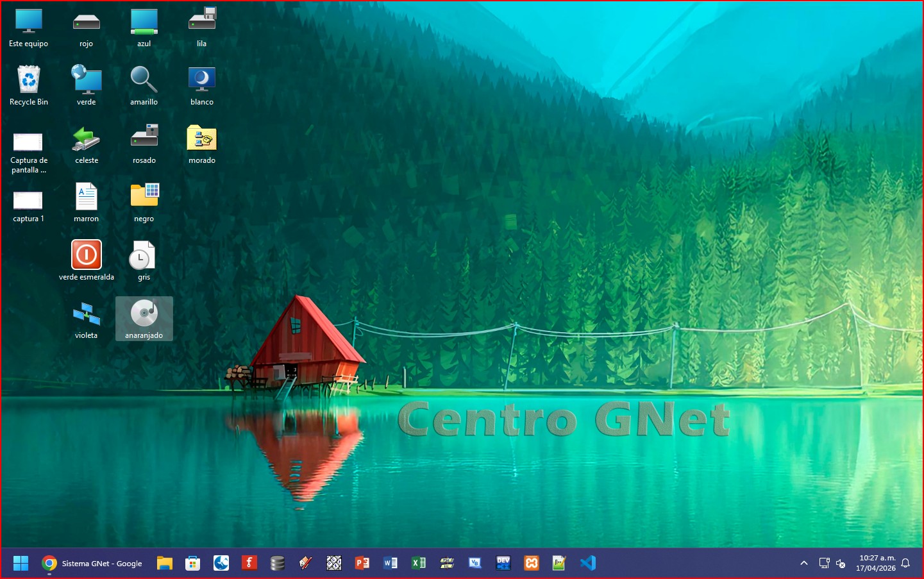
Task: Launch Excel from the taskbar
Action: [419, 563]
